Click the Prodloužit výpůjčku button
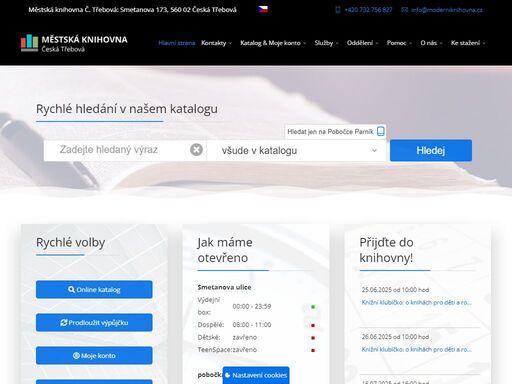 click(94, 322)
